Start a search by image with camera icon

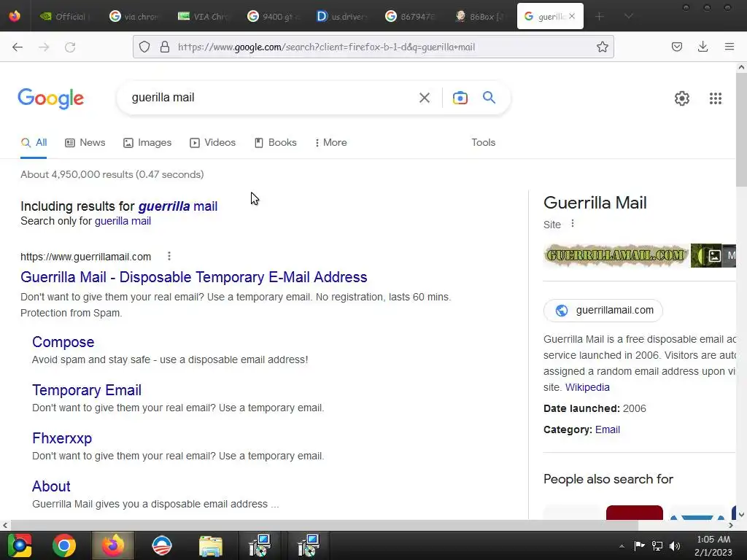[460, 98]
